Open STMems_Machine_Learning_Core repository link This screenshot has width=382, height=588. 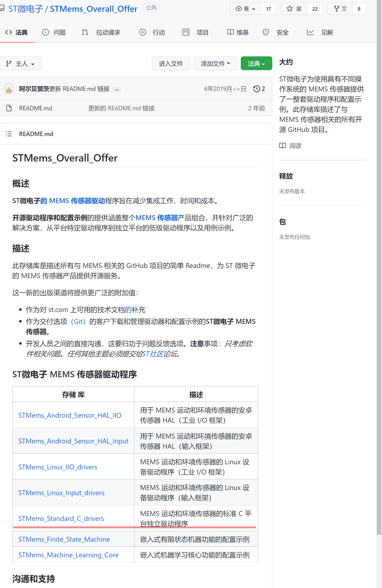click(68, 555)
